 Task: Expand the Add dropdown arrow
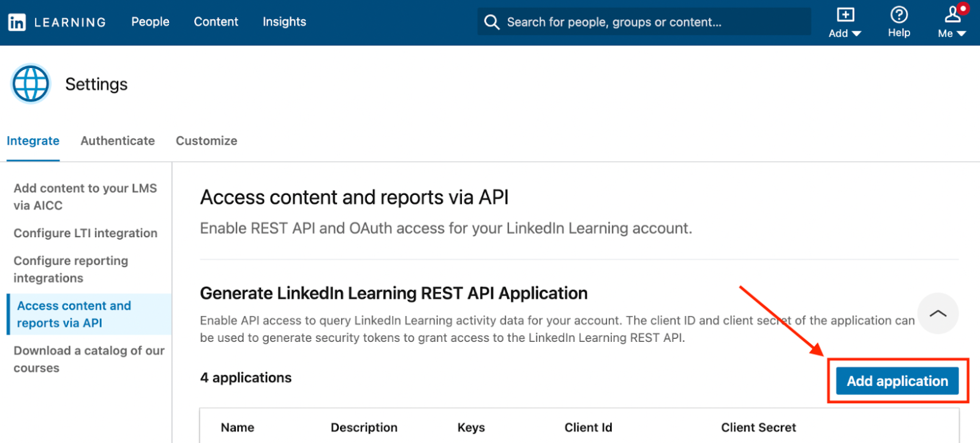pyautogui.click(x=856, y=34)
